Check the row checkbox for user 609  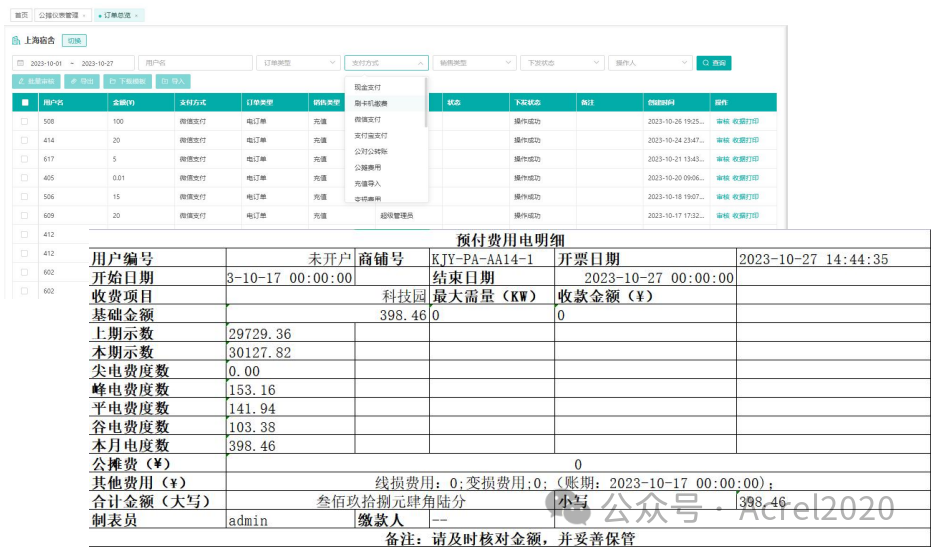pos(24,215)
